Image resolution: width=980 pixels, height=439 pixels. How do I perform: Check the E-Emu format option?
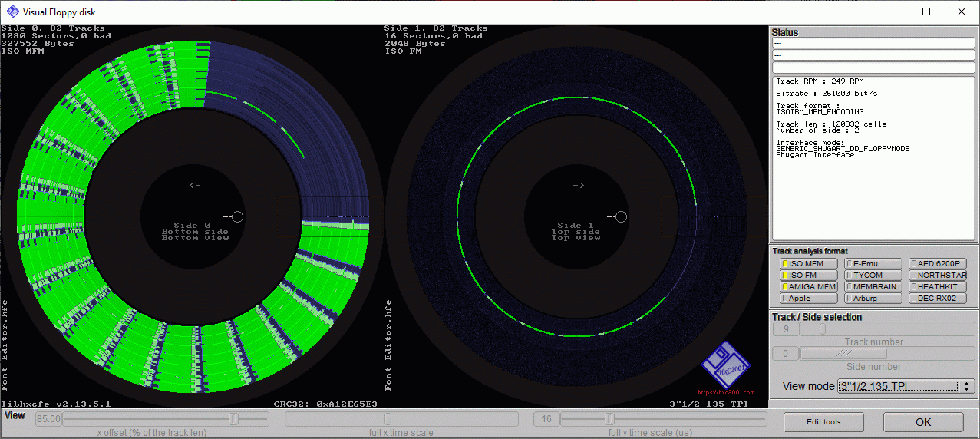click(873, 264)
